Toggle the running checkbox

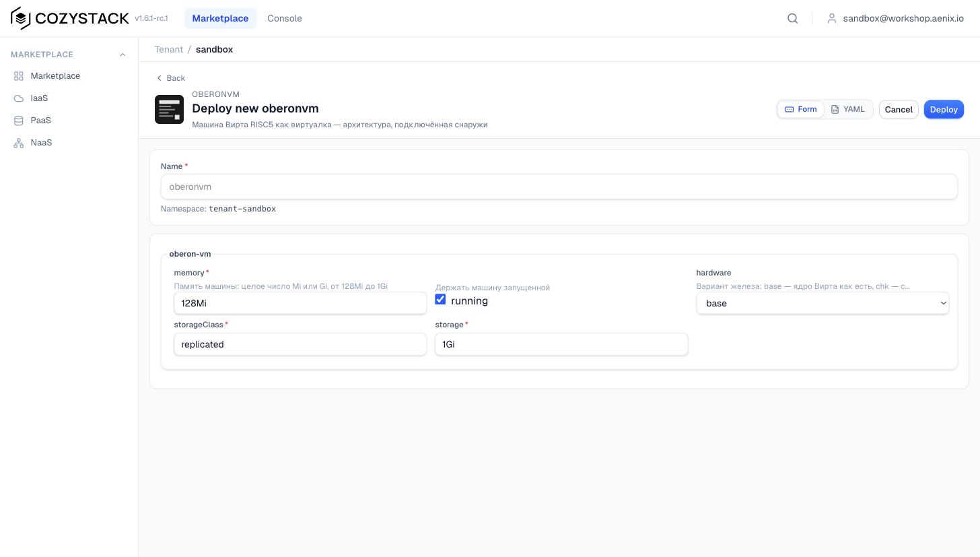point(440,300)
